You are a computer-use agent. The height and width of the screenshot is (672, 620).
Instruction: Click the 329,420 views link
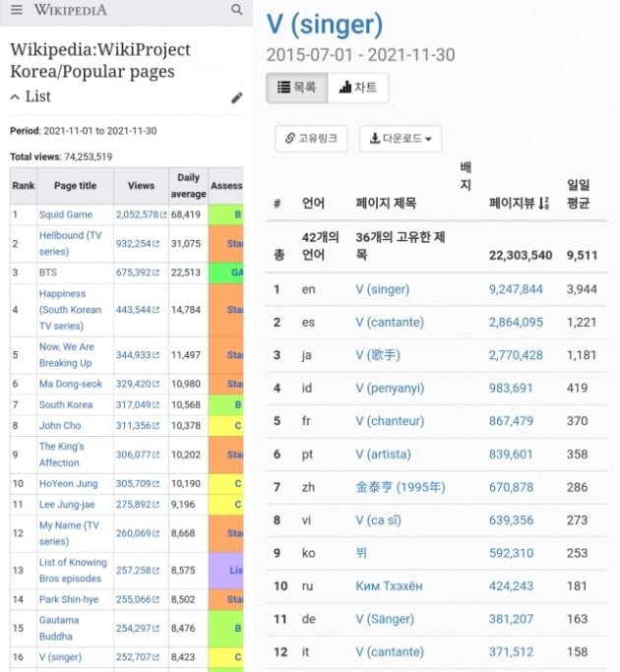point(138,384)
